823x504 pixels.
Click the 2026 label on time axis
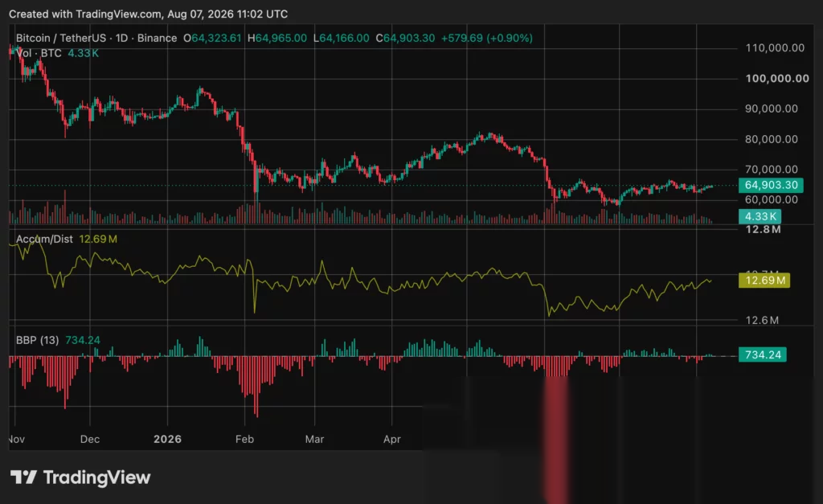(167, 439)
